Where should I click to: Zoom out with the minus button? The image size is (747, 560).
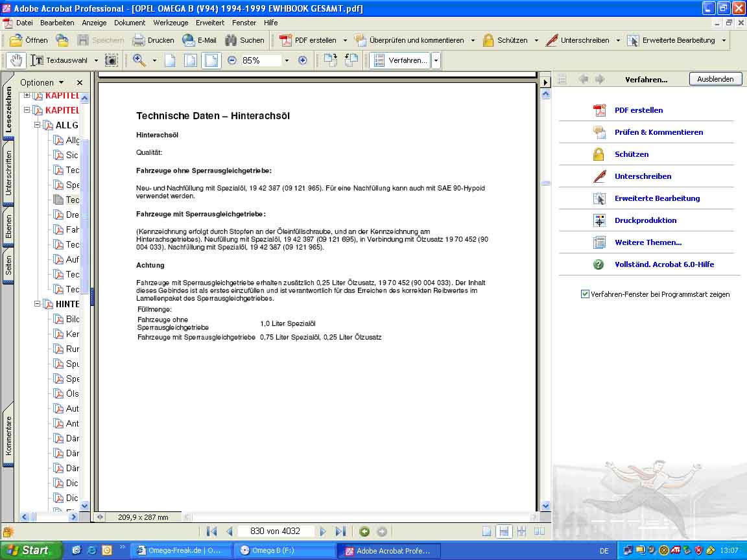click(x=232, y=60)
